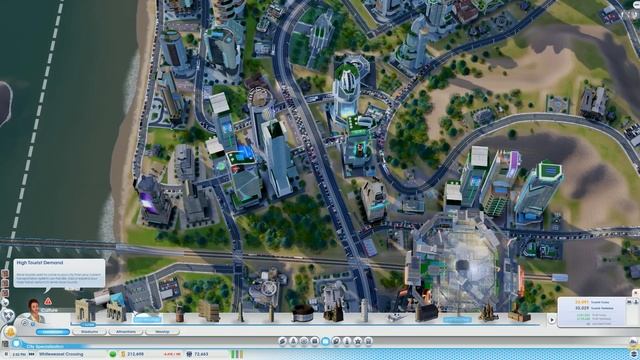Viewport: 640px width, 360px height.
Task: Click the High Tourist Demand message bubble
Action: click(60, 273)
